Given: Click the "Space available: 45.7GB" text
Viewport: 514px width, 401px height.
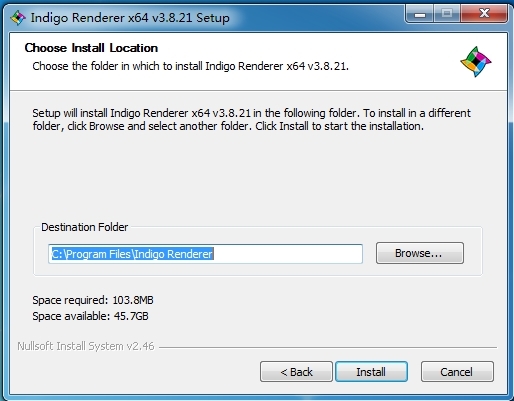Looking at the screenshot, I should pos(90,316).
